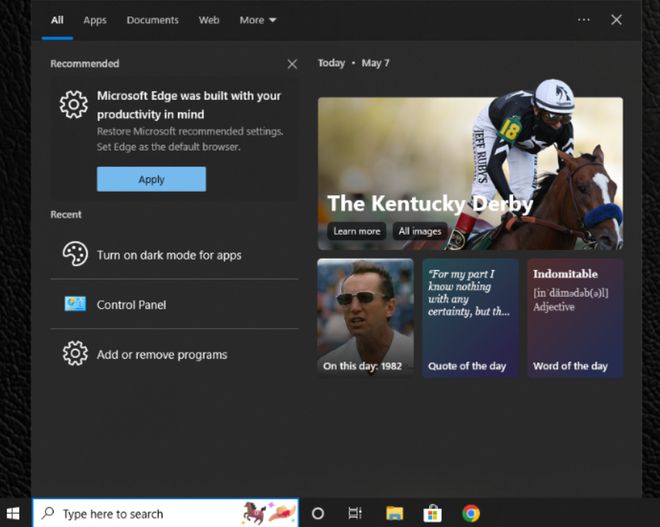Click All images on Kentucky Derby
Viewport: 660px width, 527px height.
(x=420, y=231)
